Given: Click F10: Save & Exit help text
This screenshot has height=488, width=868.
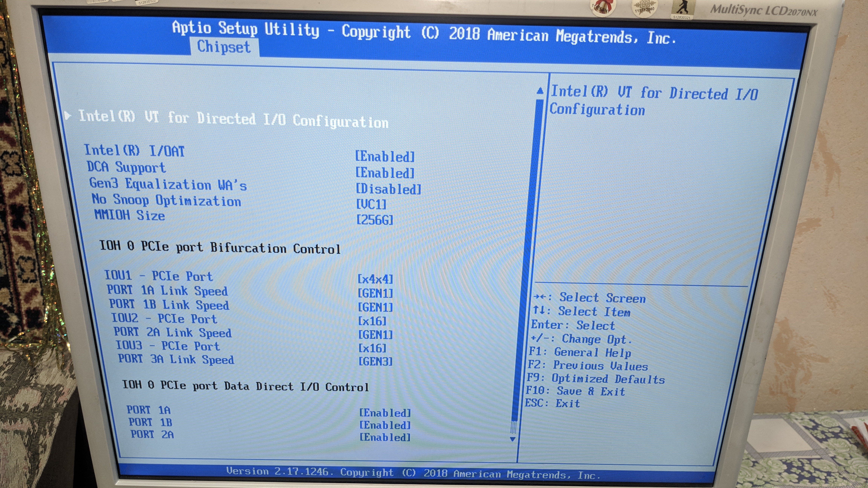Looking at the screenshot, I should coord(575,391).
